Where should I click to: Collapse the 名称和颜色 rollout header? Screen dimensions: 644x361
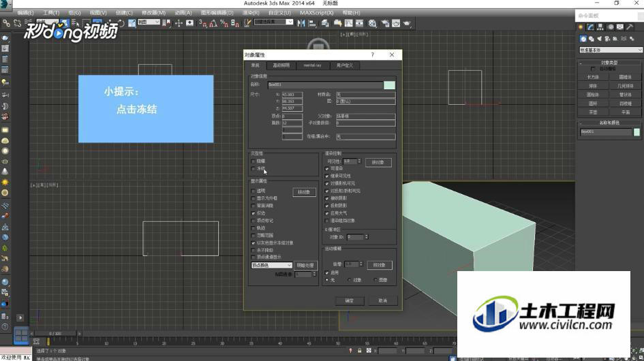(609, 123)
